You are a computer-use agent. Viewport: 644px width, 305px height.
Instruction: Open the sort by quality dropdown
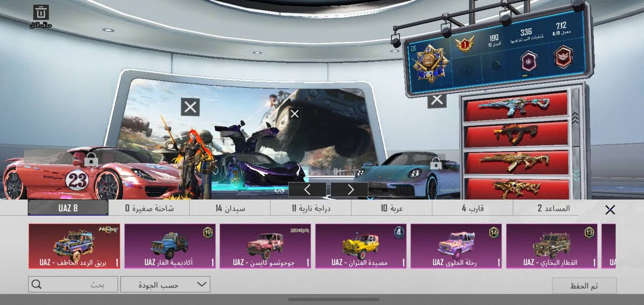pyautogui.click(x=165, y=284)
